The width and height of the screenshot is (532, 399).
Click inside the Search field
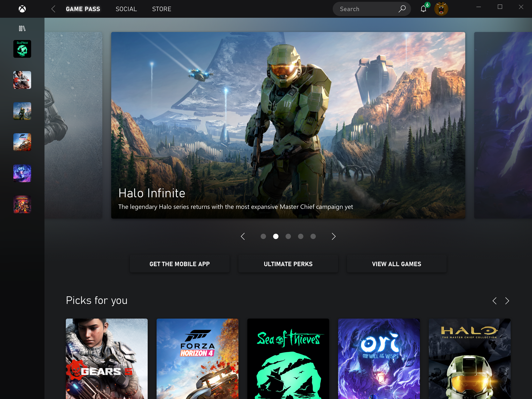[366, 9]
